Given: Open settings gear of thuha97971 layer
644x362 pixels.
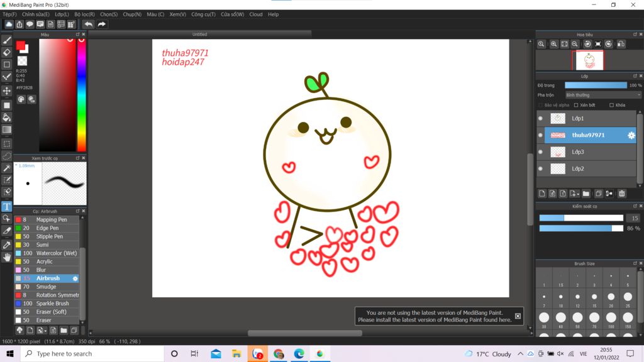Looking at the screenshot, I should point(631,135).
